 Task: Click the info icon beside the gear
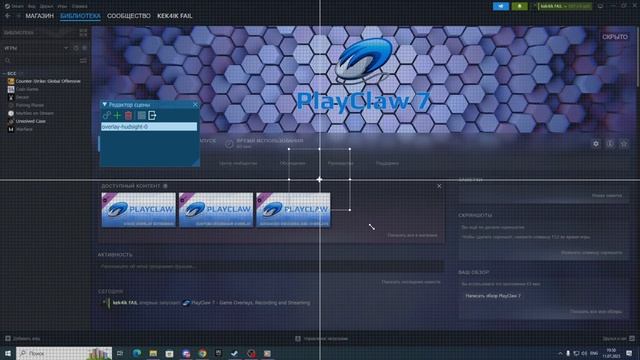click(610, 144)
